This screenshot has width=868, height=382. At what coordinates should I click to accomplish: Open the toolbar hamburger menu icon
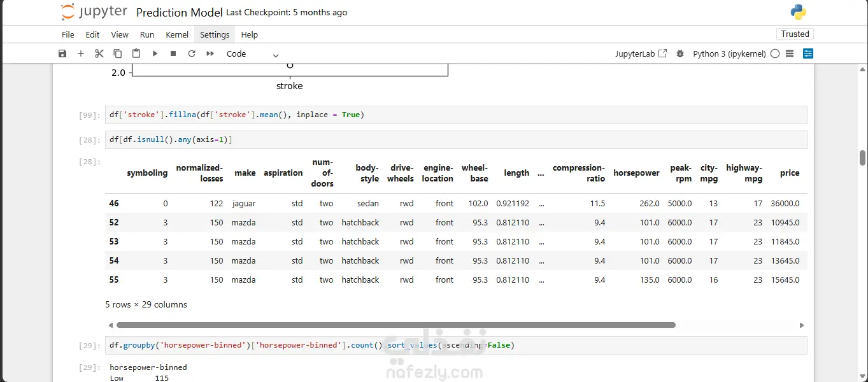[790, 53]
